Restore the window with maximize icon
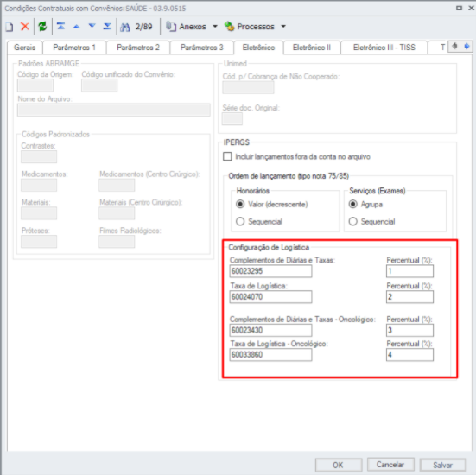476x475 pixels. 459,8
